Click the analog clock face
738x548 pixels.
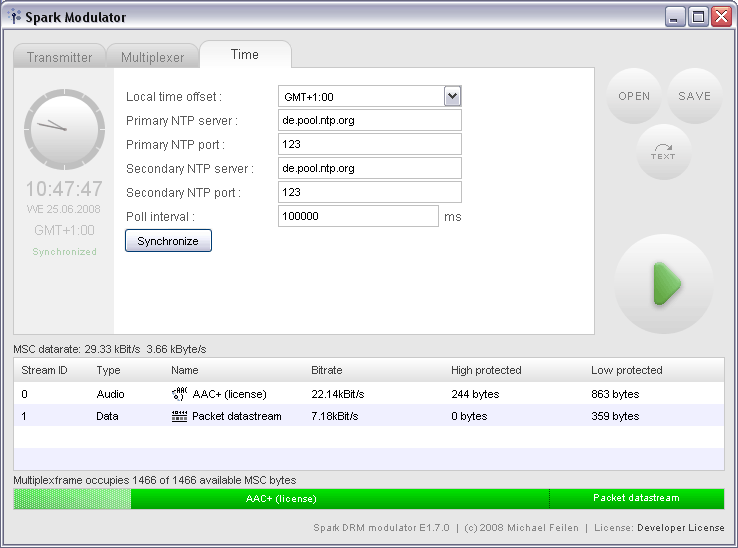[64, 129]
